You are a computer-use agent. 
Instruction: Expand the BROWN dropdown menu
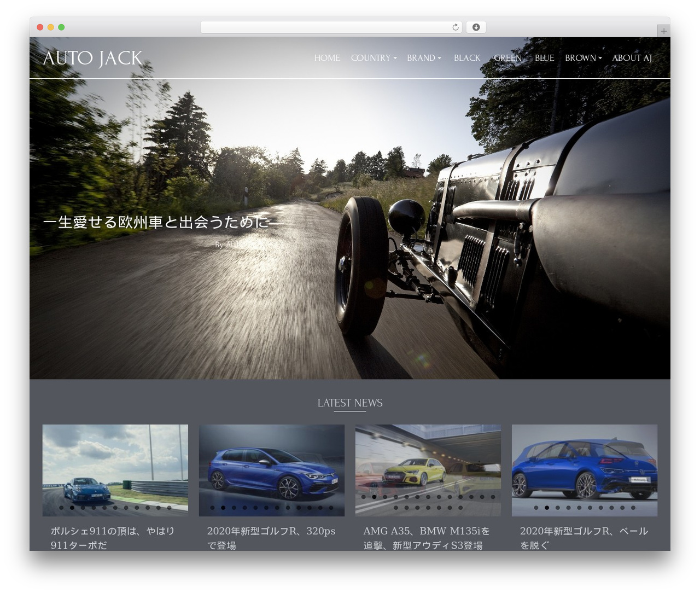click(x=583, y=58)
